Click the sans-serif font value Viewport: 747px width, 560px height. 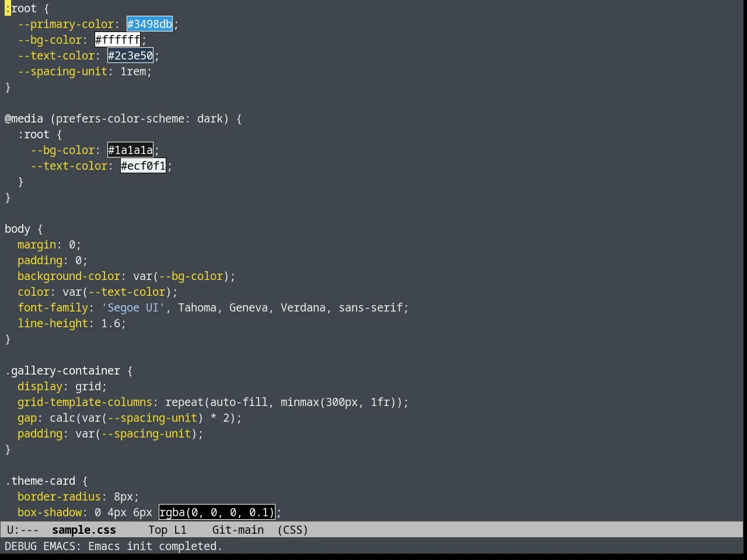pos(371,307)
